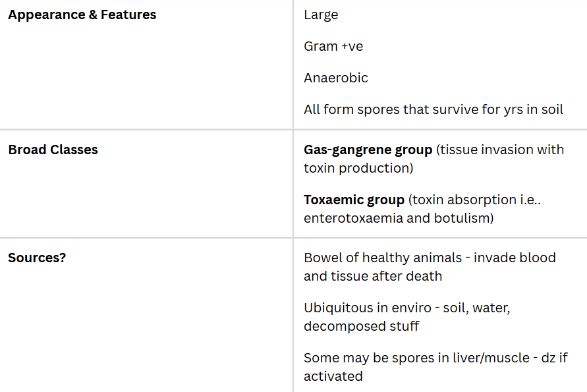The image size is (587, 392).
Task: Click the word "activated" in the last line
Action: [333, 376]
